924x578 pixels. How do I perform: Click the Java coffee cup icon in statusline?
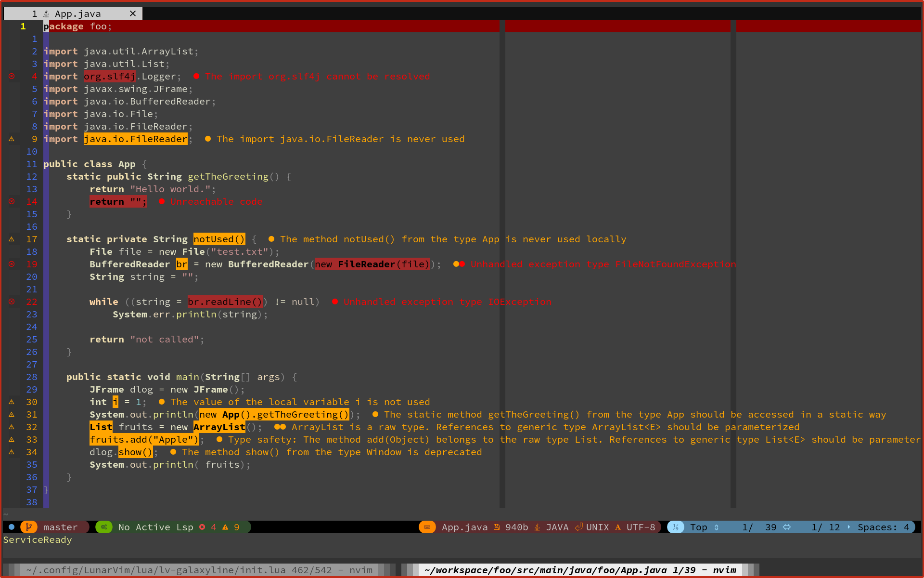[537, 527]
